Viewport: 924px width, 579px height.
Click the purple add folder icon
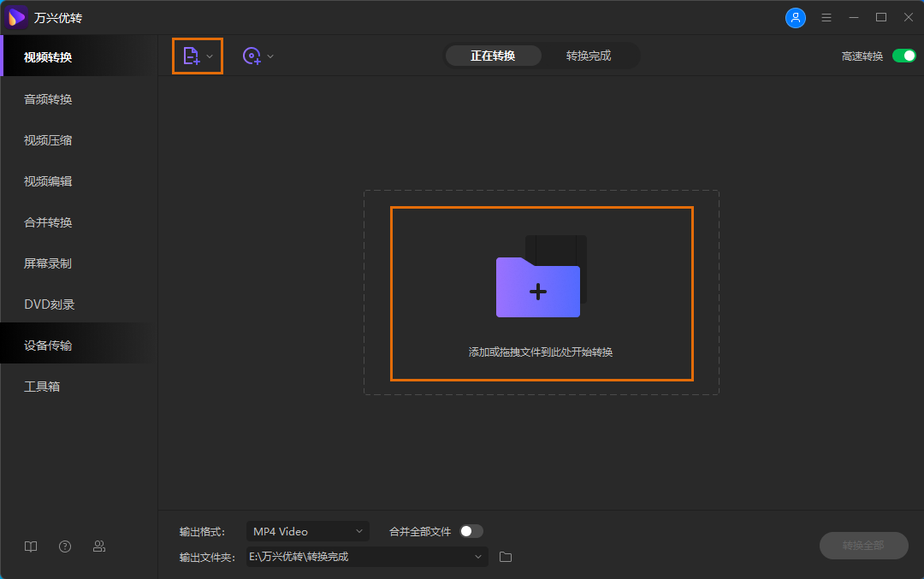pyautogui.click(x=538, y=286)
